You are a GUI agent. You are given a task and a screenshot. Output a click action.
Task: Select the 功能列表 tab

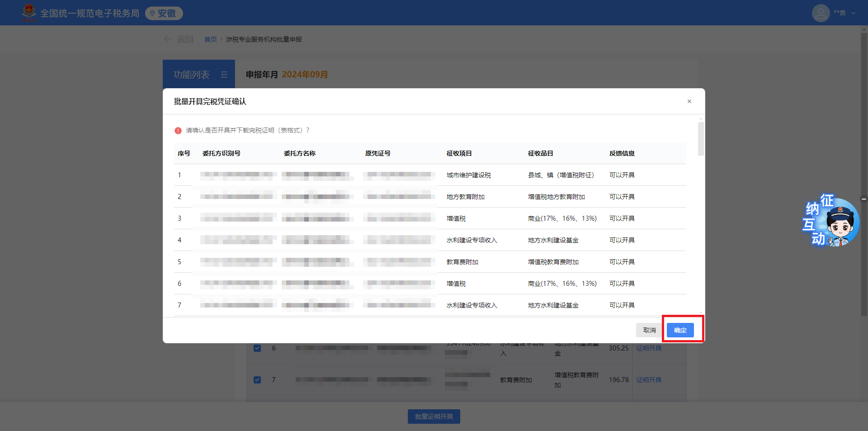click(x=192, y=75)
